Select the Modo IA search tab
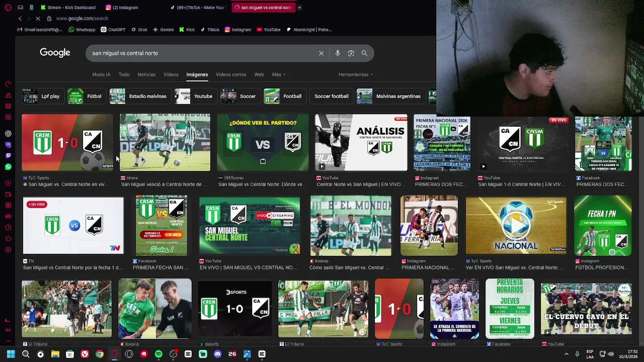 pyautogui.click(x=101, y=74)
